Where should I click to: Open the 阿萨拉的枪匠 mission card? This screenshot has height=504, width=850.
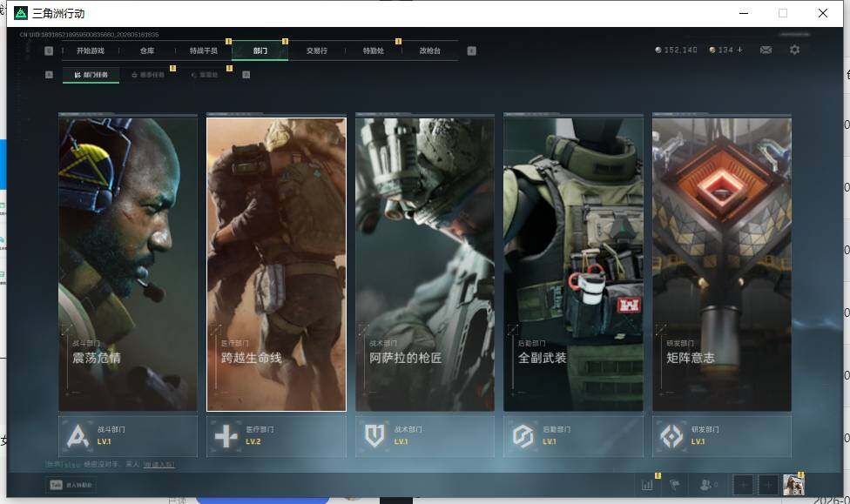click(425, 264)
